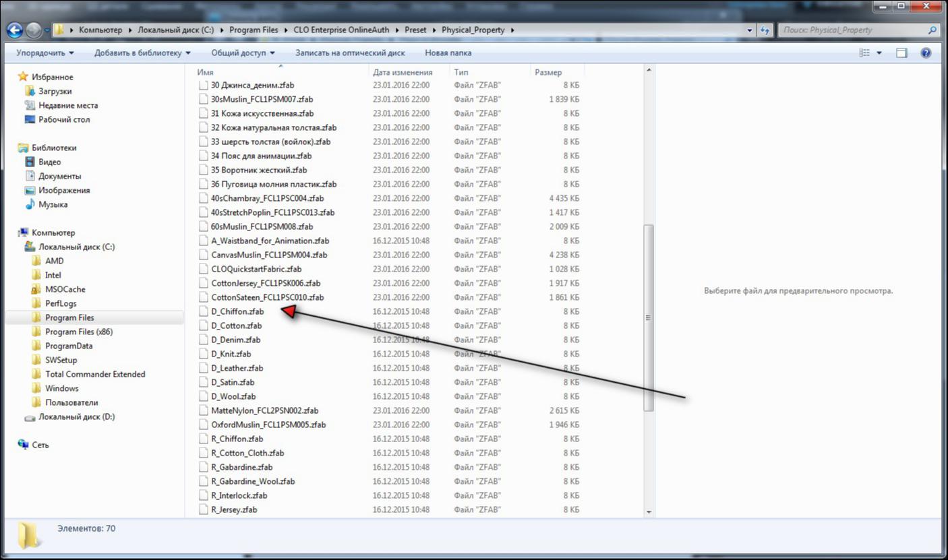Click the file list vertical scrollbar thumb
948x560 pixels.
[x=649, y=317]
